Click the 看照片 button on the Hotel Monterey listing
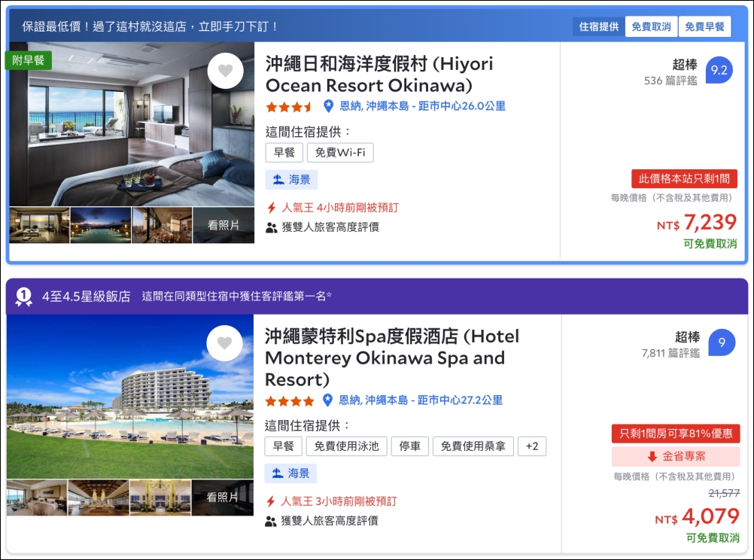Screen dimensions: 754x560 coord(223,498)
